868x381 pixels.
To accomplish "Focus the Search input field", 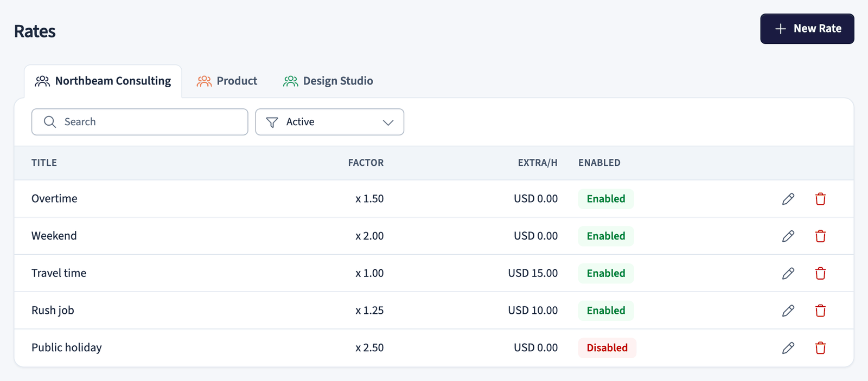I will pyautogui.click(x=140, y=122).
